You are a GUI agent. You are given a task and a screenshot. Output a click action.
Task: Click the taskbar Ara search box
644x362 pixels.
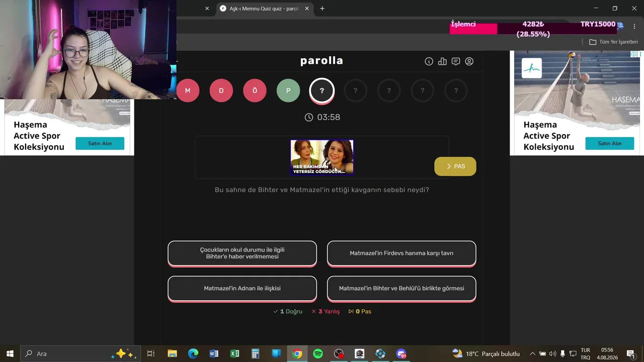tap(80, 353)
